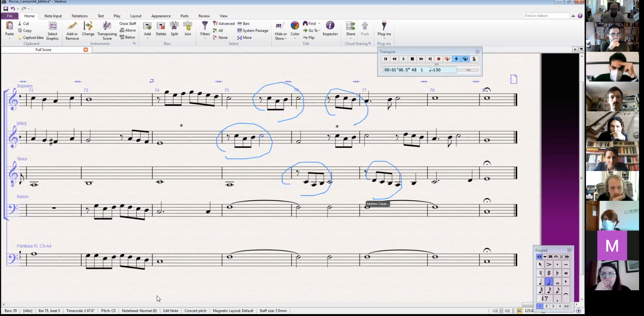This screenshot has height=316, width=644.
Task: Click Select More option
Action: click(244, 38)
